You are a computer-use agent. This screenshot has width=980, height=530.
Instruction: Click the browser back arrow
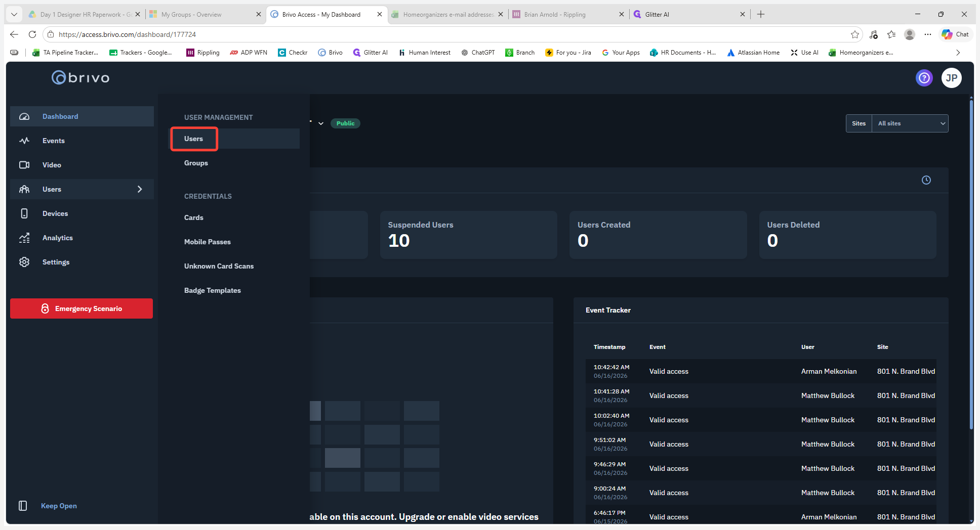coord(14,34)
